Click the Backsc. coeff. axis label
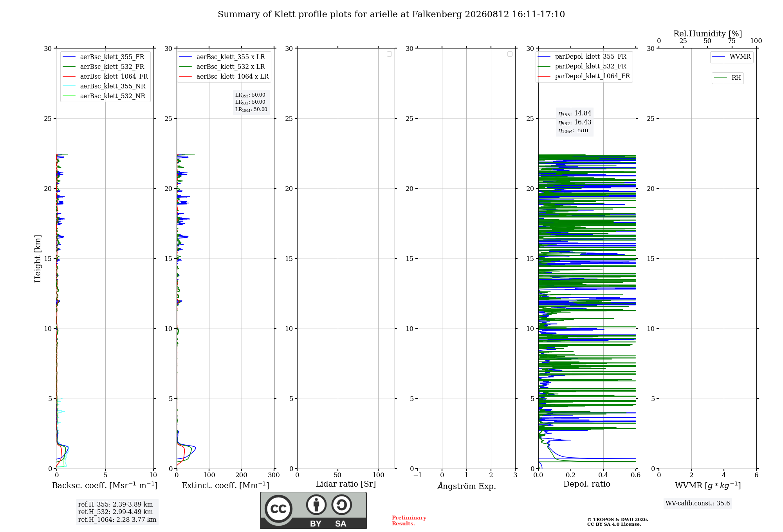 (105, 485)
